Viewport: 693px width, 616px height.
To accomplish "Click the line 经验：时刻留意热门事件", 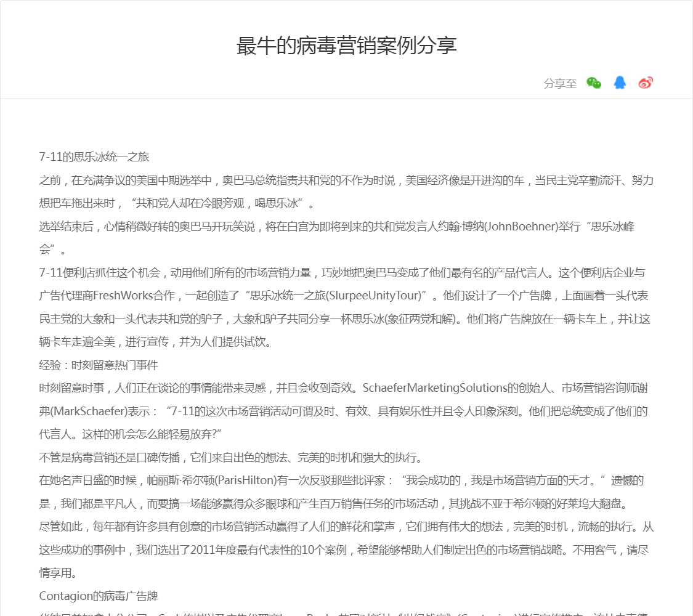I will pyautogui.click(x=99, y=365).
